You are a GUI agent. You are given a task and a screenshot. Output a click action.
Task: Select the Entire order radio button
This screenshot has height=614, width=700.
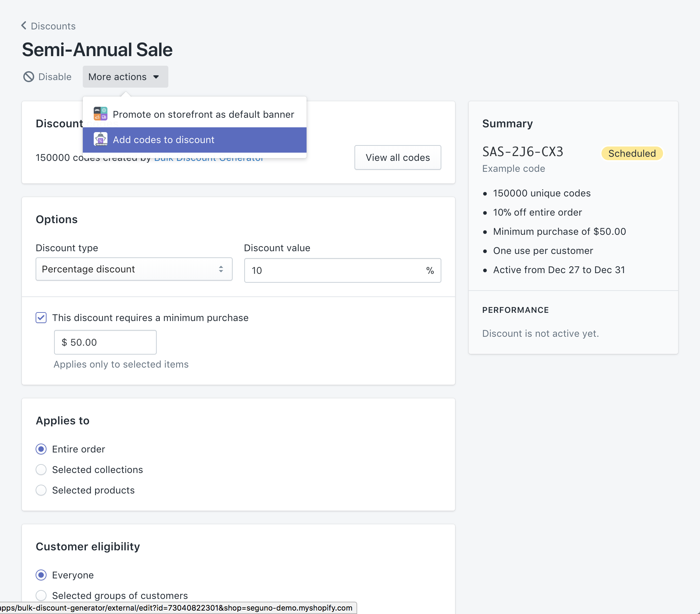pyautogui.click(x=41, y=449)
